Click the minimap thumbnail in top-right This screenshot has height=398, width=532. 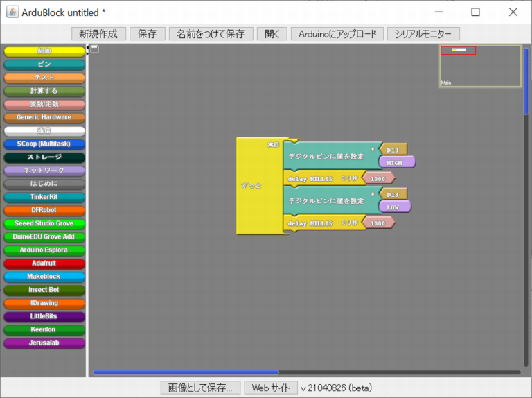point(480,67)
